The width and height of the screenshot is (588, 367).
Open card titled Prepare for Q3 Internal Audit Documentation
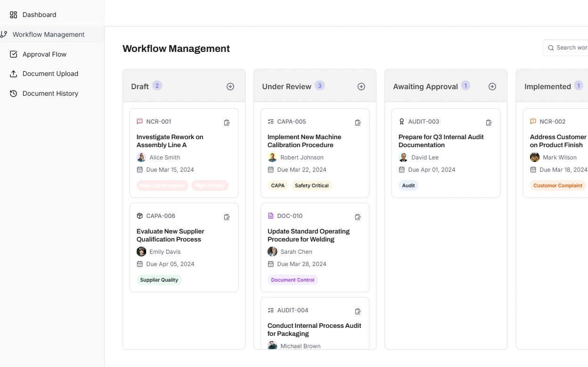(441, 141)
